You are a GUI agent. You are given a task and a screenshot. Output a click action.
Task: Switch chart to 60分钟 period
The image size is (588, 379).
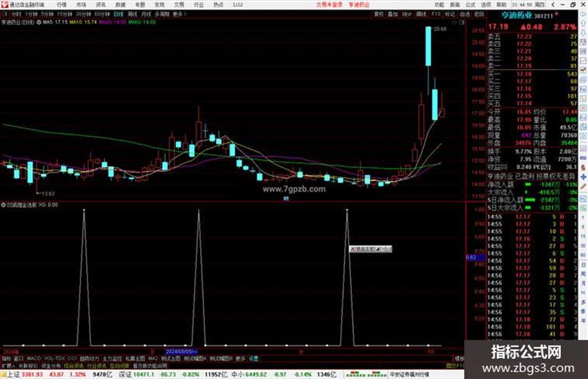(x=102, y=14)
